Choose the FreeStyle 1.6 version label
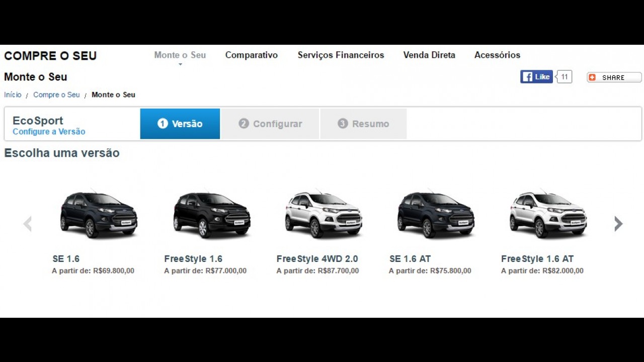This screenshot has height=362, width=644. (193, 259)
